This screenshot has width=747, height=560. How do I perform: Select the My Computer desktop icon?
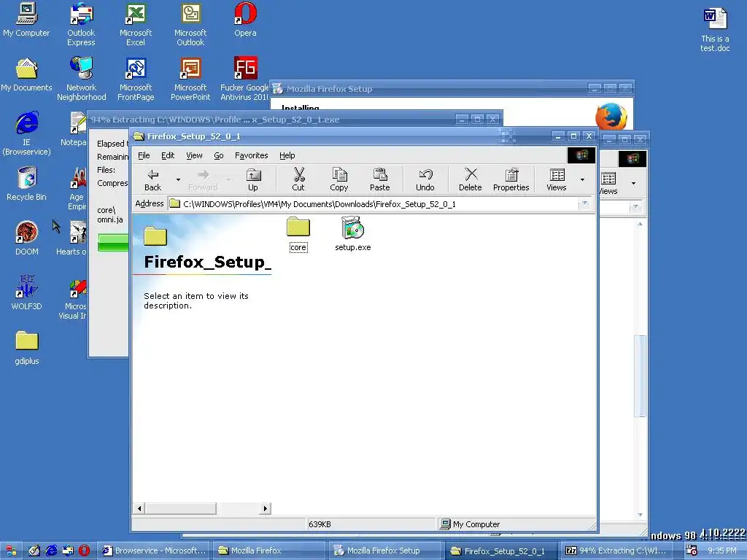[x=26, y=20]
